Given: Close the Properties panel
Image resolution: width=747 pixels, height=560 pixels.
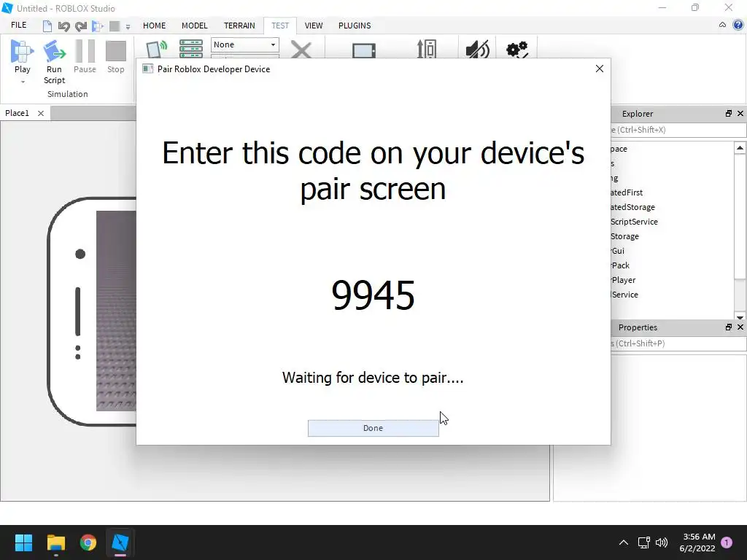Looking at the screenshot, I should [740, 327].
